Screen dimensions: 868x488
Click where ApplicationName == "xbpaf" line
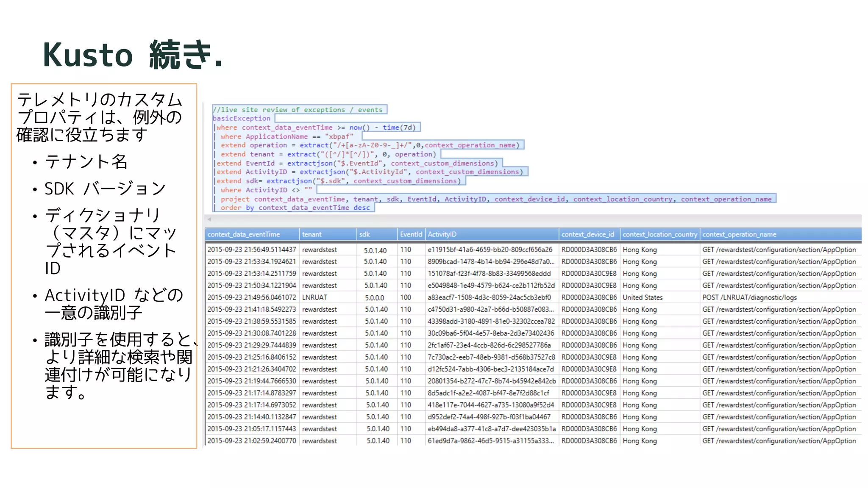point(287,136)
